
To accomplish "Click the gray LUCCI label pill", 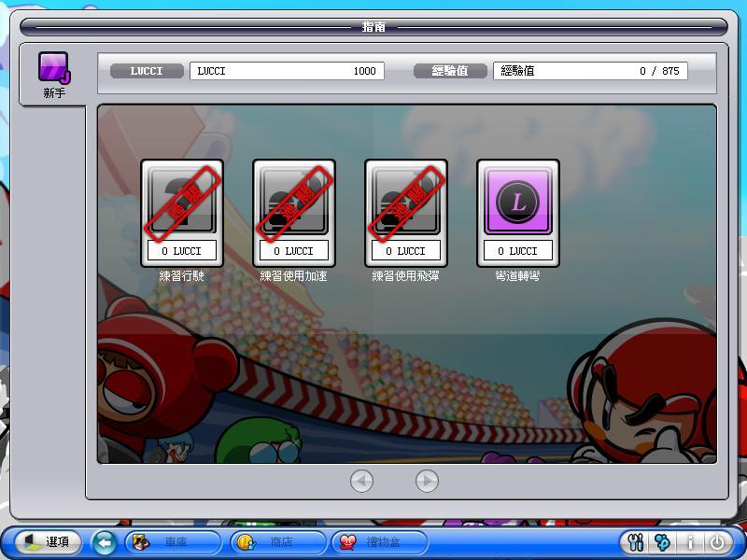I will [147, 71].
